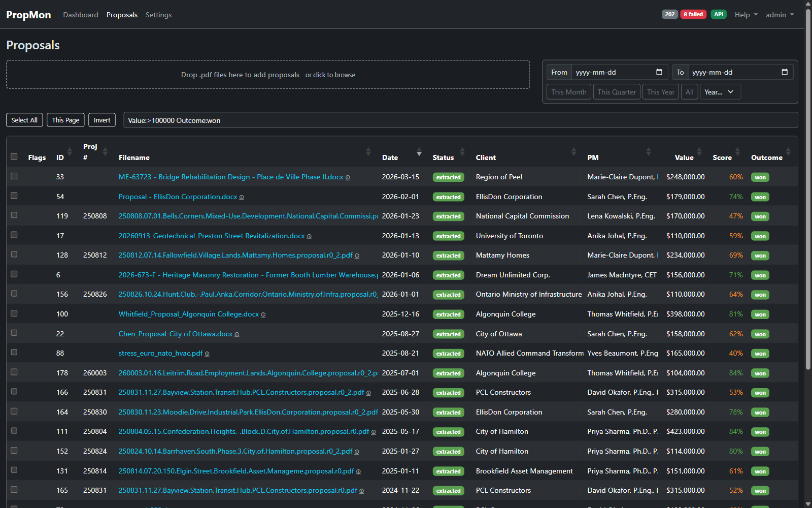Expand the Year... dropdown
812x508 pixels.
[720, 92]
